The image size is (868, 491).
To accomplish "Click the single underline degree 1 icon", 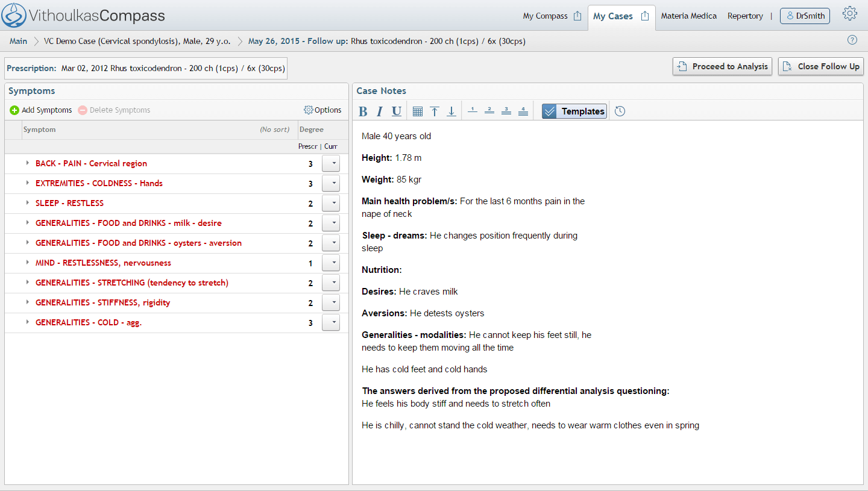I will 473,111.
